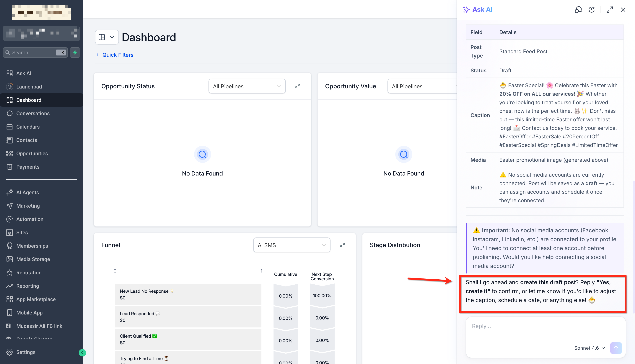The width and height of the screenshot is (635, 364).
Task: Open Opportunity Status filter settings icon
Action: 298,86
